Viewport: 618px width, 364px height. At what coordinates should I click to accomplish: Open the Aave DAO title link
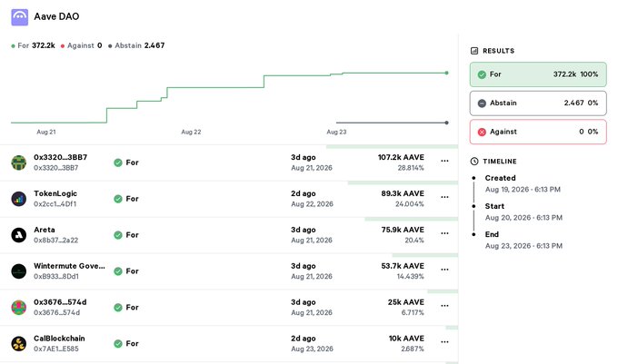[x=56, y=16]
